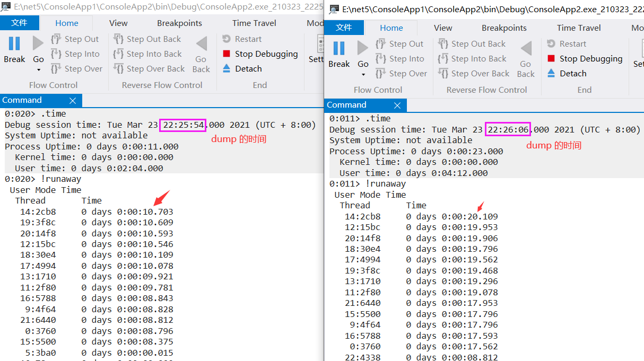Click Step Into Back in left window
644x361 pixels.
tap(147, 54)
